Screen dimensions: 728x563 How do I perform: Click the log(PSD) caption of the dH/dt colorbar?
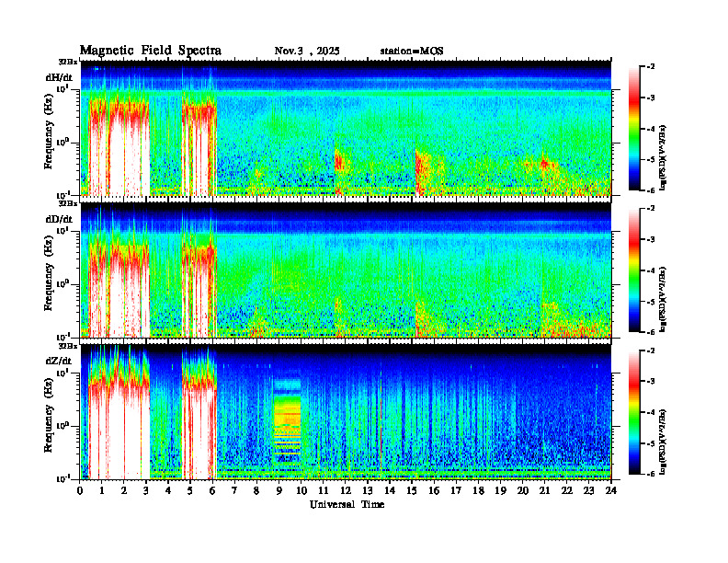pos(663,157)
